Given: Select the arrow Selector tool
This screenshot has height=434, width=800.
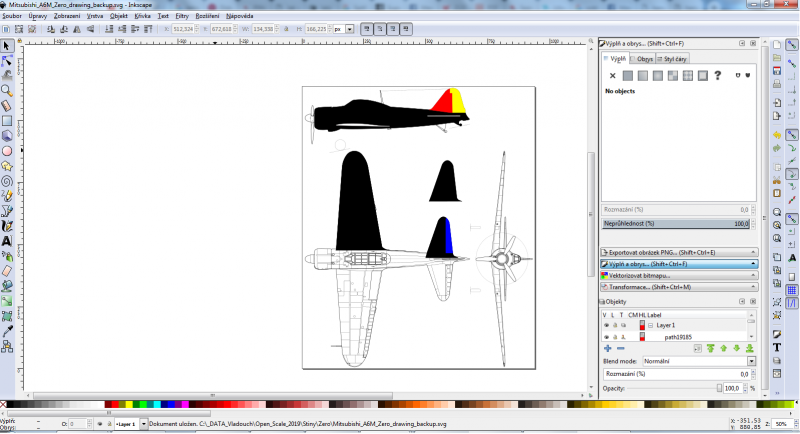Looking at the screenshot, I should (x=7, y=46).
